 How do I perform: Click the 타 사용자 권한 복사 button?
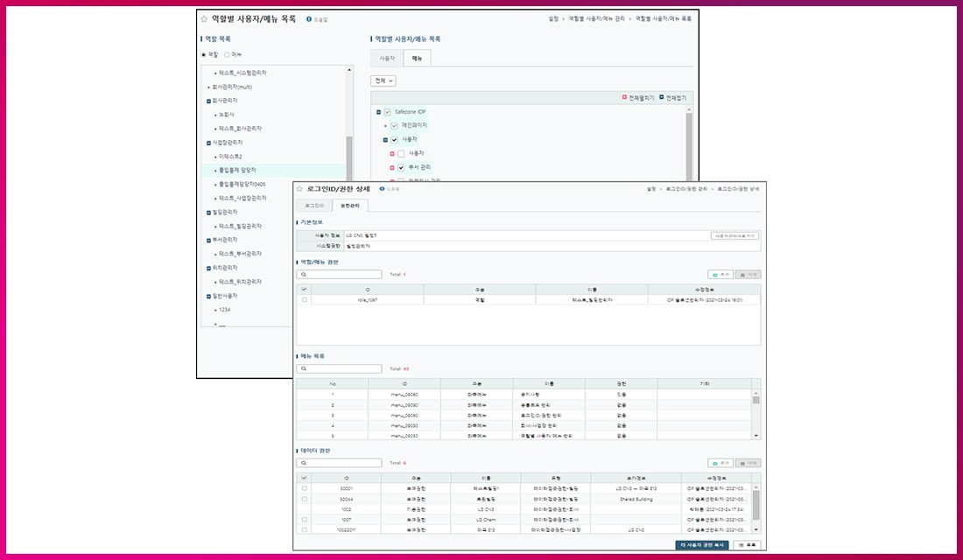[701, 545]
